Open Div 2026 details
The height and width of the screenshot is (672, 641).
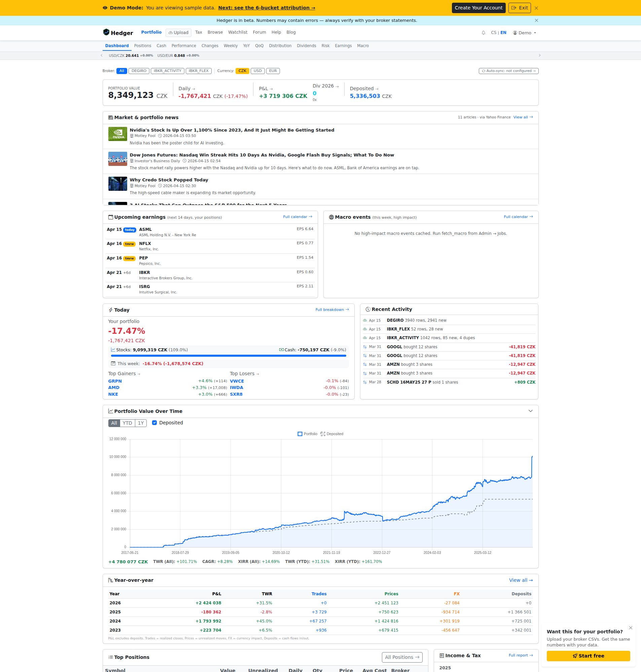tap(326, 86)
